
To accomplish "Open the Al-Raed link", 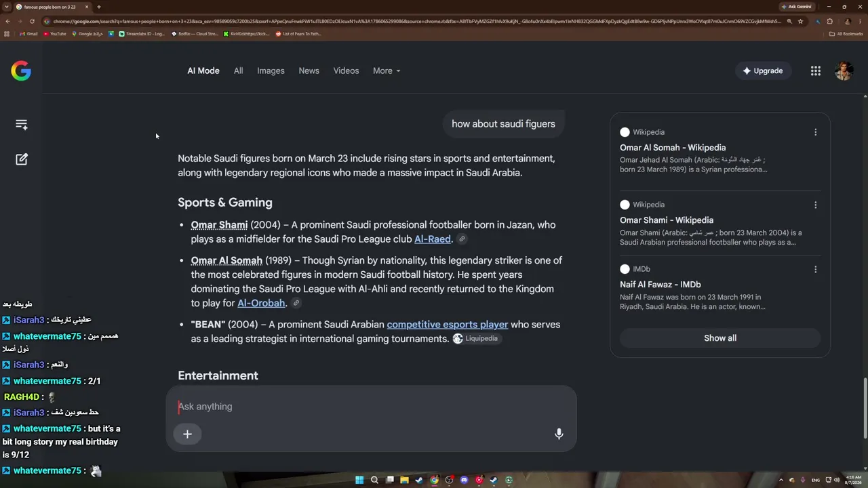I will pos(433,239).
